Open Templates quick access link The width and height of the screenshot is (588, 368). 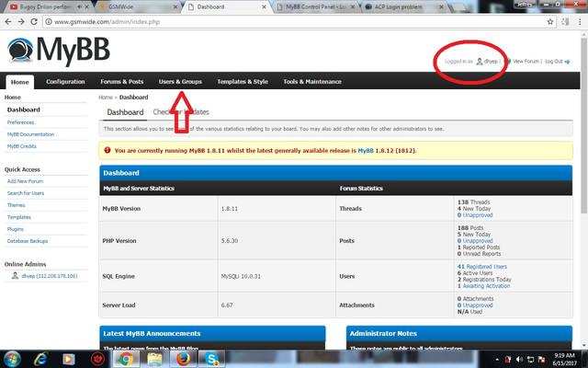(x=19, y=217)
